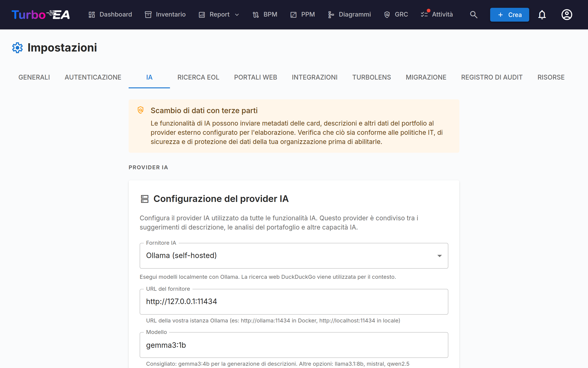
Task: Open the Diagrammi menu item
Action: (349, 14)
